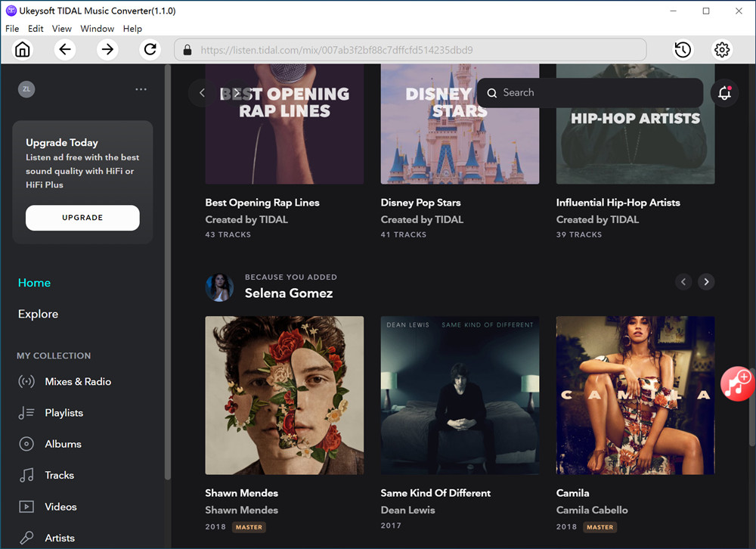Navigate back with the left arrow button
The image size is (756, 549).
pos(64,50)
